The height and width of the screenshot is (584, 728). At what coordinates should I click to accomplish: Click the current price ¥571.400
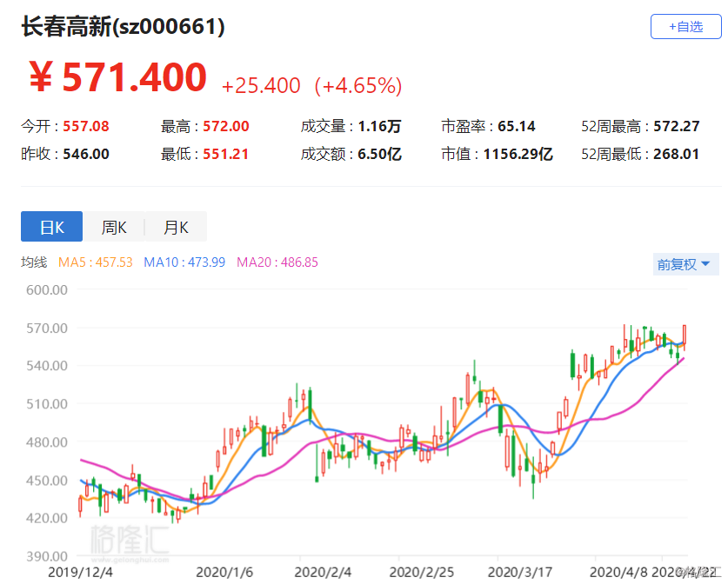tap(118, 77)
